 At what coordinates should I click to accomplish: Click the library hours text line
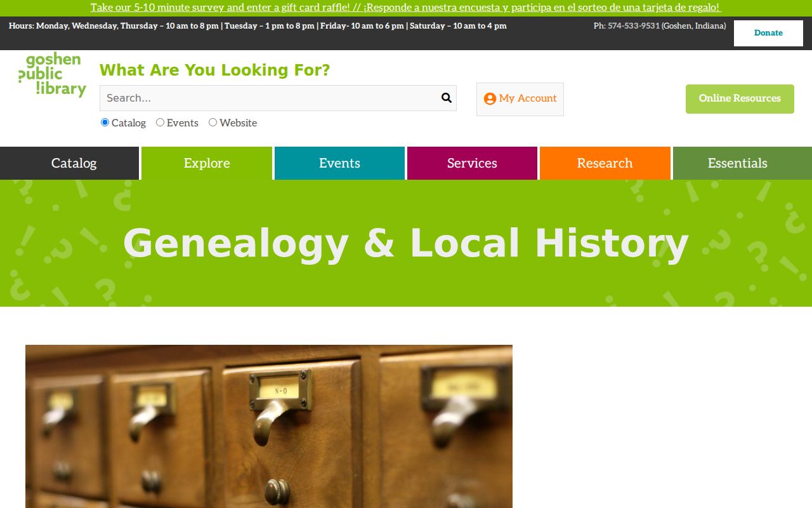coord(258,26)
